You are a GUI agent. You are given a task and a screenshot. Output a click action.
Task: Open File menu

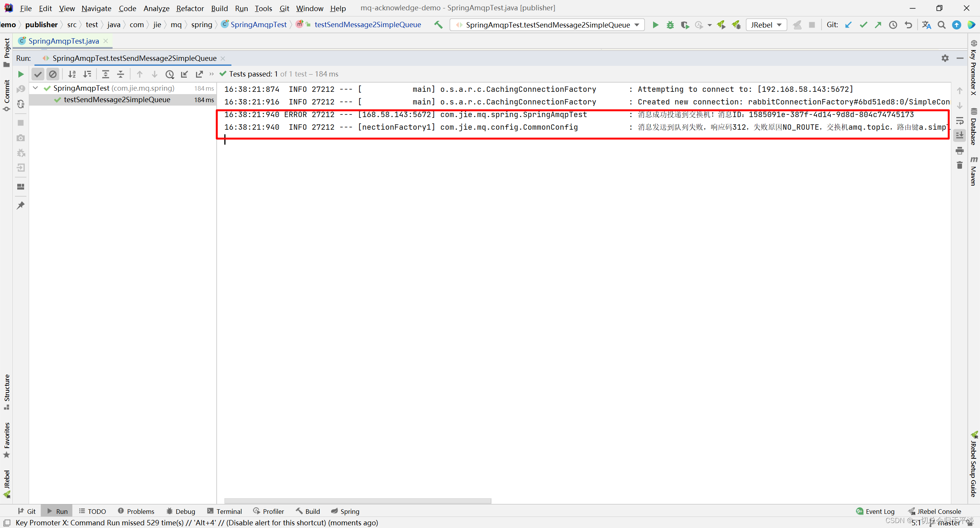pos(26,8)
